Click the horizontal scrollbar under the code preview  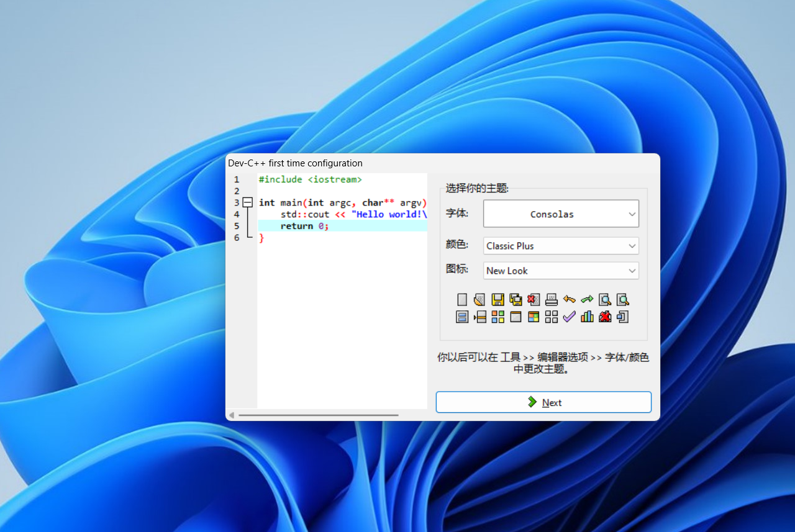click(319, 415)
